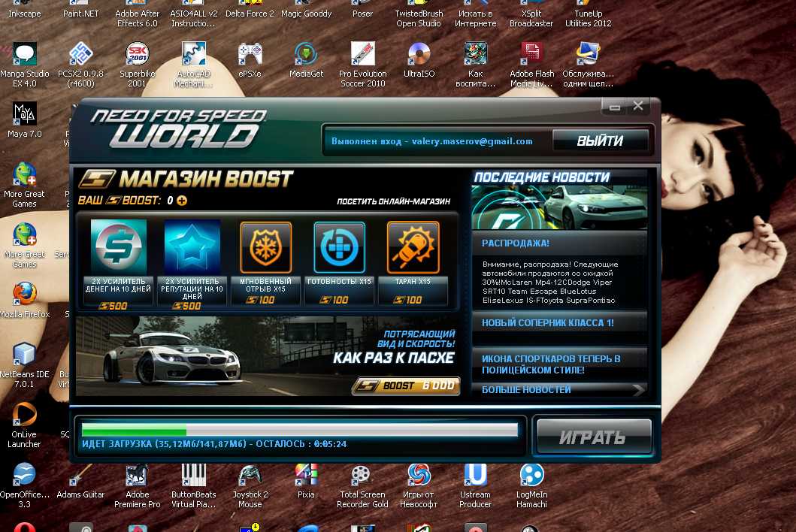
Task: Choose the Готовность X15 powerup icon
Action: coord(339,247)
